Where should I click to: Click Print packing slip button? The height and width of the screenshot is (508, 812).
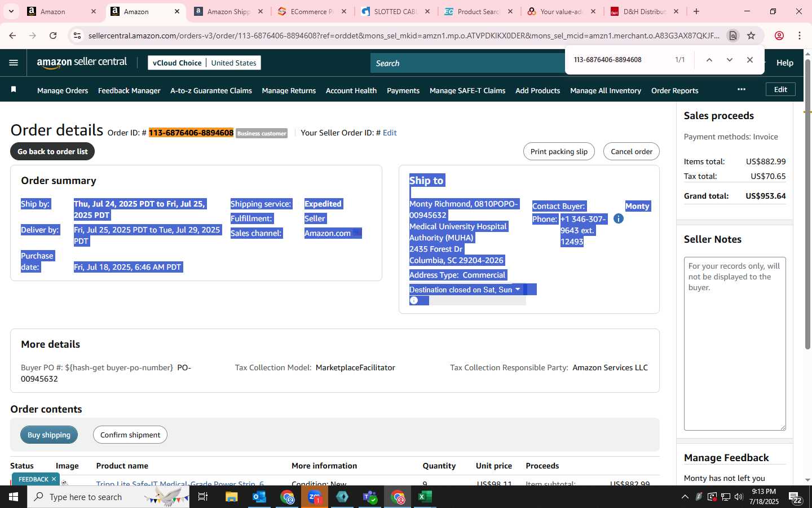click(559, 151)
